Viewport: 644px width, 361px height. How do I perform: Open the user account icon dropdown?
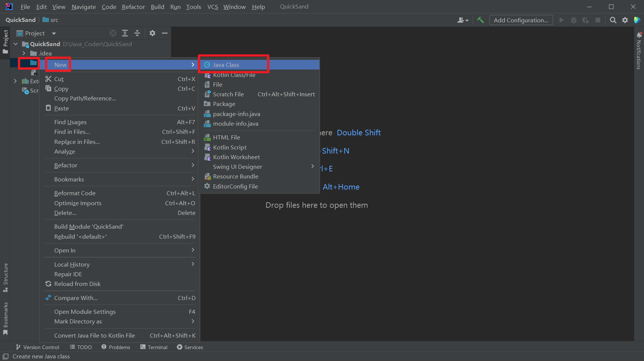click(x=463, y=20)
